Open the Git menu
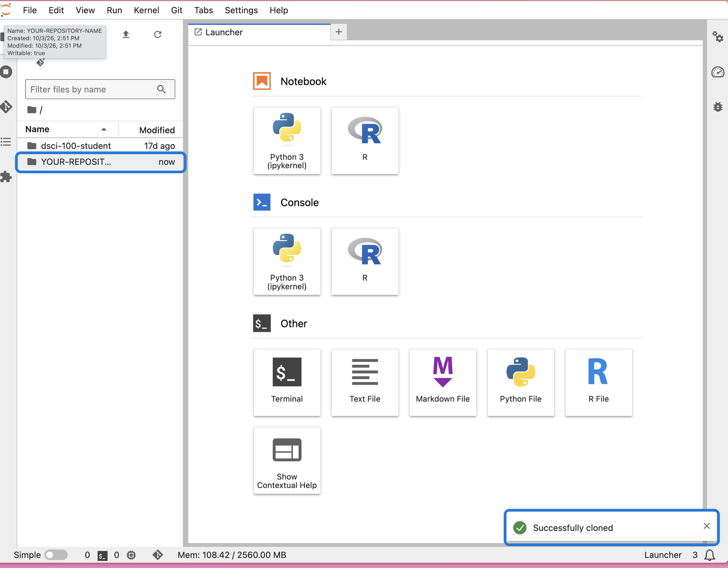Viewport: 728px width, 568px height. point(177,10)
